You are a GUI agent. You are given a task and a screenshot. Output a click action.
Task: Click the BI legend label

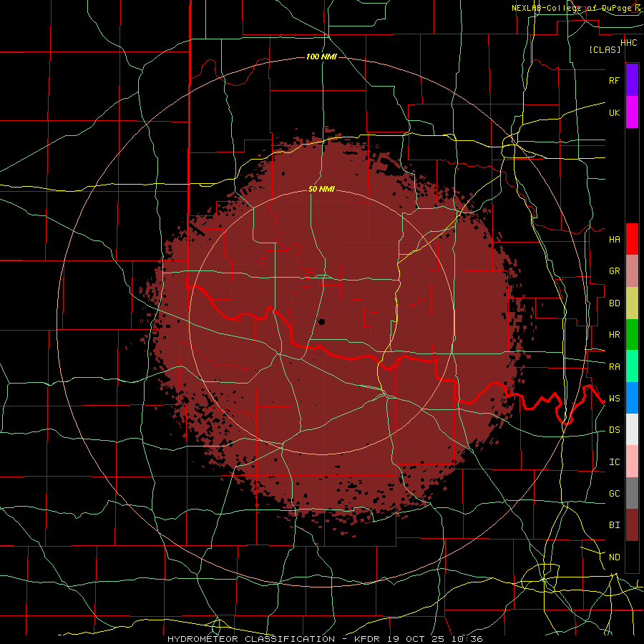click(x=614, y=525)
